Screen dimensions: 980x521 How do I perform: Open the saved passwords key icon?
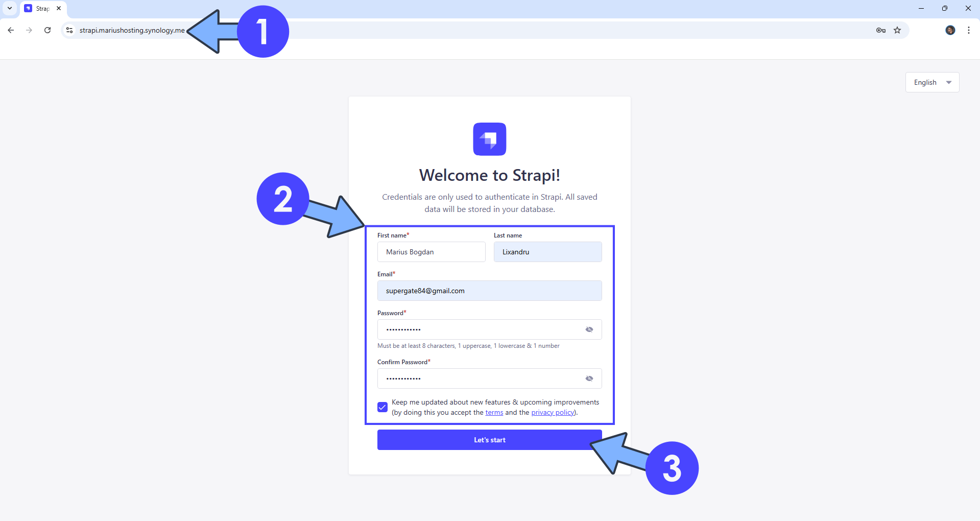881,30
